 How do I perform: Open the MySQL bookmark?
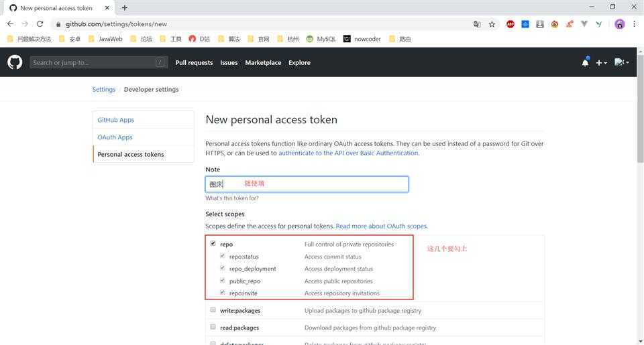coord(321,39)
